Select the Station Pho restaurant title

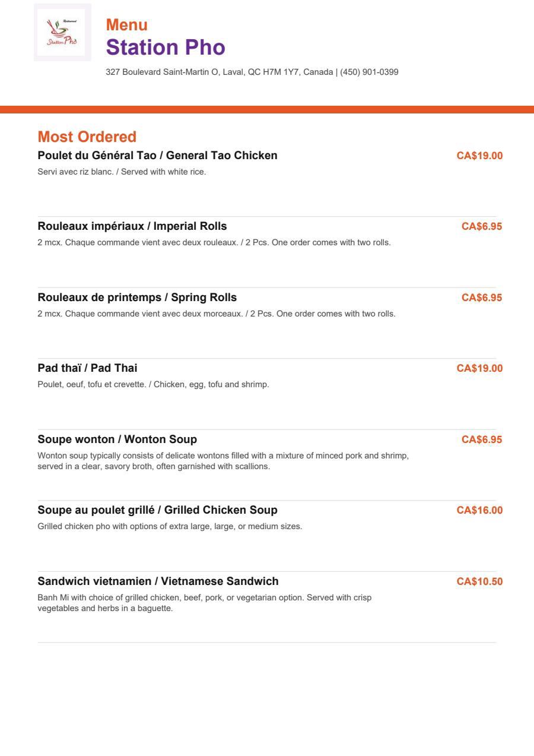(x=166, y=48)
